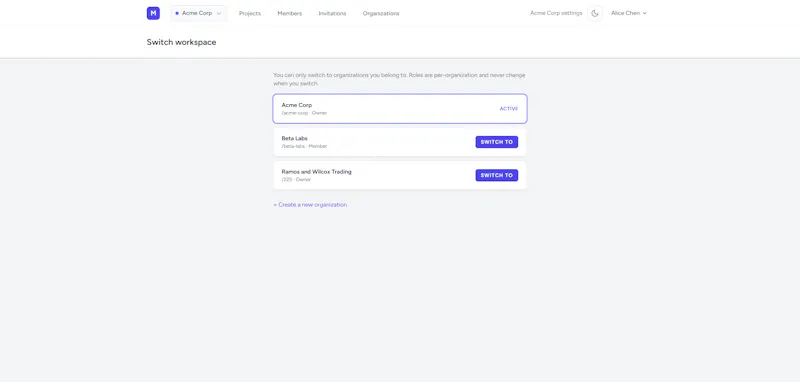Switch to the Beta Labs workspace
This screenshot has width=800, height=382.
tap(496, 142)
